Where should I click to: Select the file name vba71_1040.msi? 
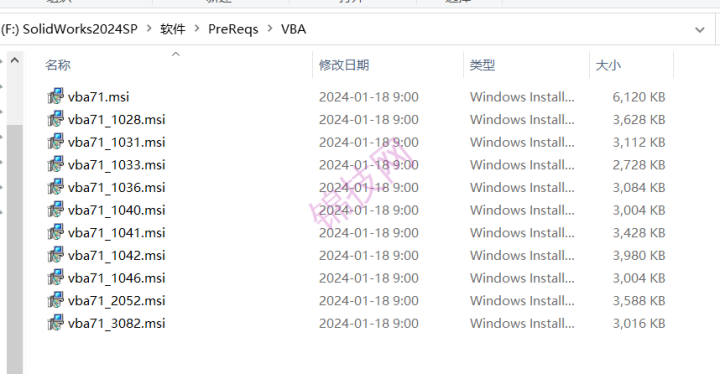(117, 210)
